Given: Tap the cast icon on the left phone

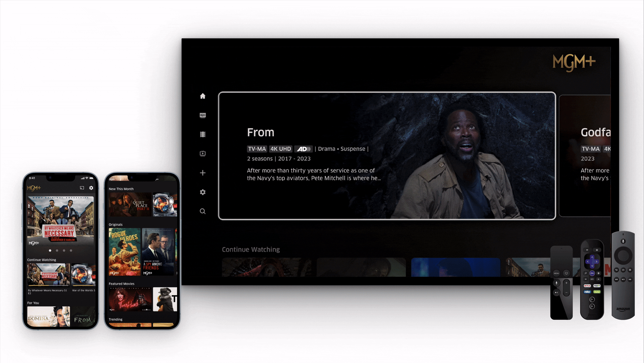Looking at the screenshot, I should [82, 188].
